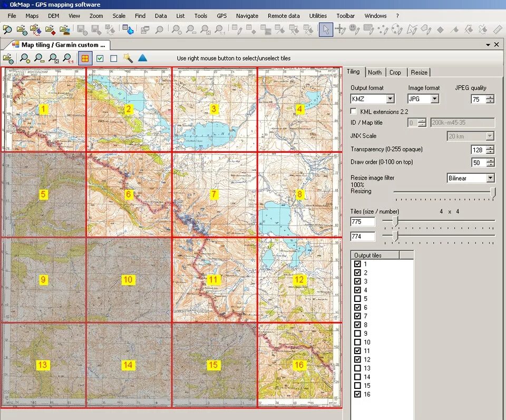Open the panel tab list dropdown arrow
The height and width of the screenshot is (420, 506).
(488, 45)
